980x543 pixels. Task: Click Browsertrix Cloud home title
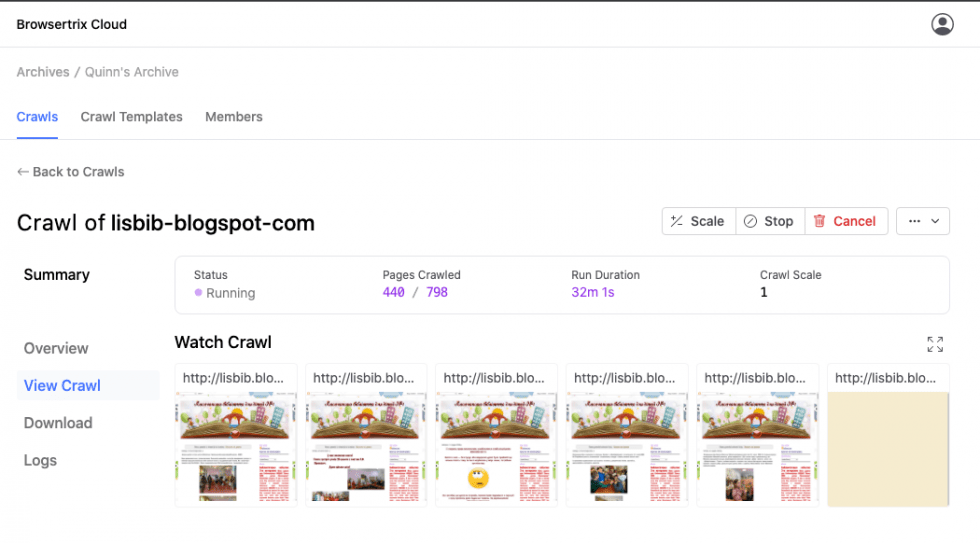[x=72, y=24]
